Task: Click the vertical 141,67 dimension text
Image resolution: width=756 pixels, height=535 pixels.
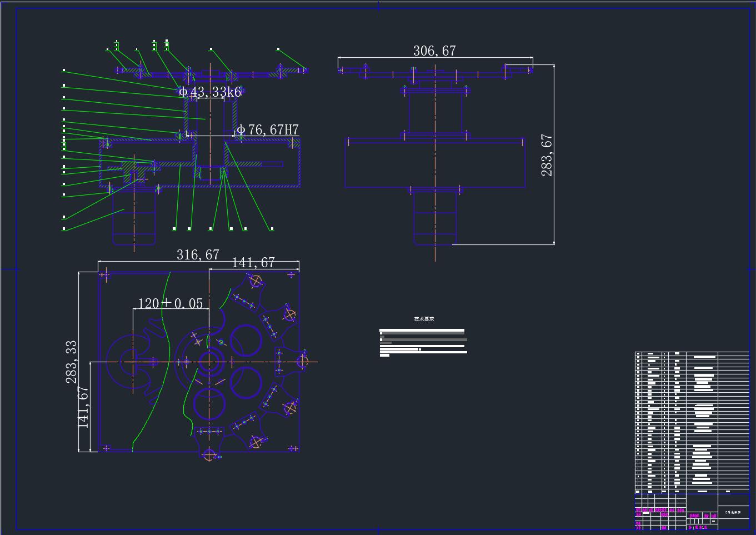Action: click(84, 407)
